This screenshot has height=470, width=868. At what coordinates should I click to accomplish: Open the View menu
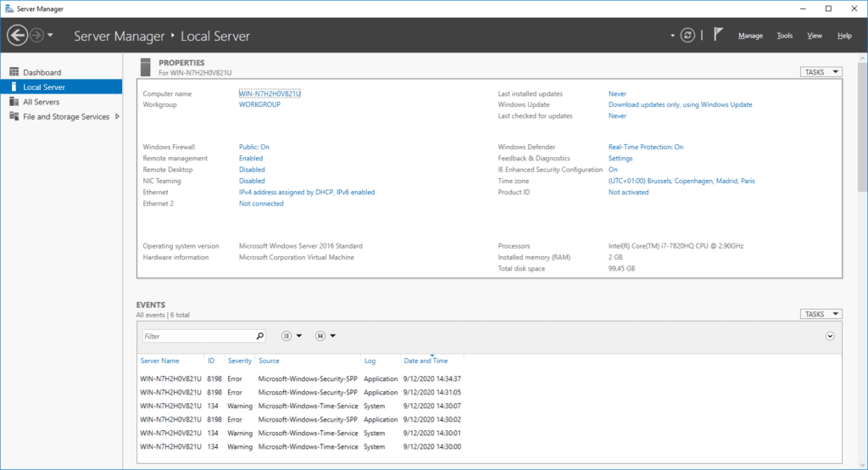click(815, 36)
